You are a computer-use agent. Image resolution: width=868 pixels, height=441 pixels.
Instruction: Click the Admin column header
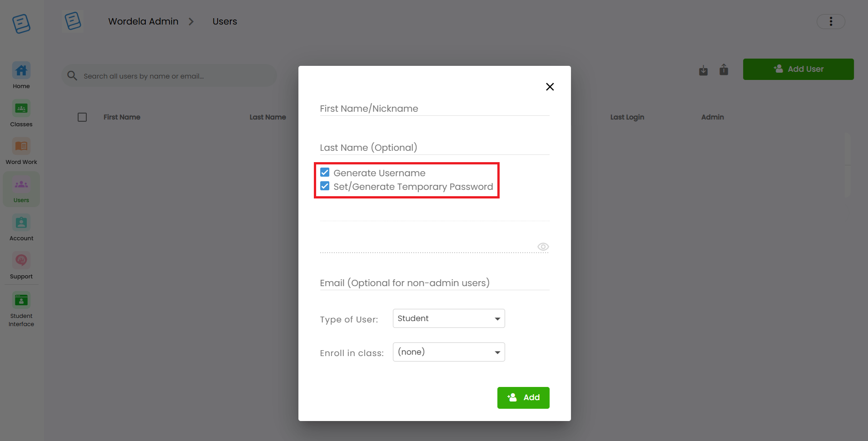pos(713,117)
